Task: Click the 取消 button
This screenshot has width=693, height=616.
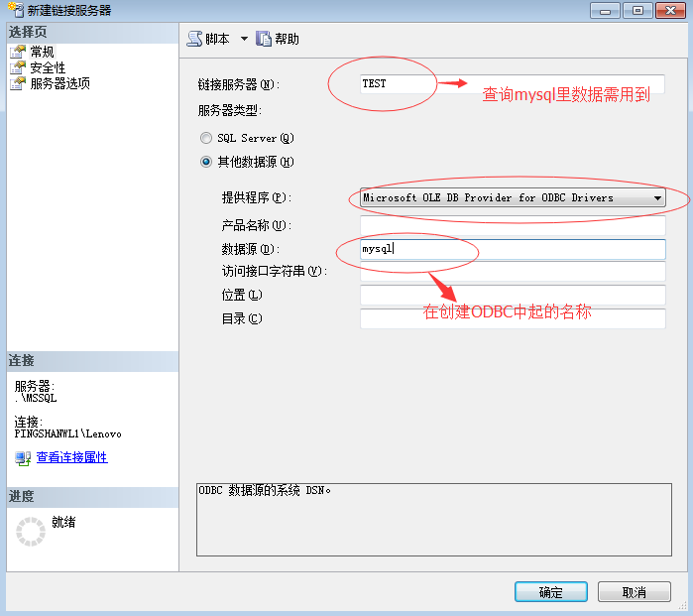Action: (x=635, y=591)
